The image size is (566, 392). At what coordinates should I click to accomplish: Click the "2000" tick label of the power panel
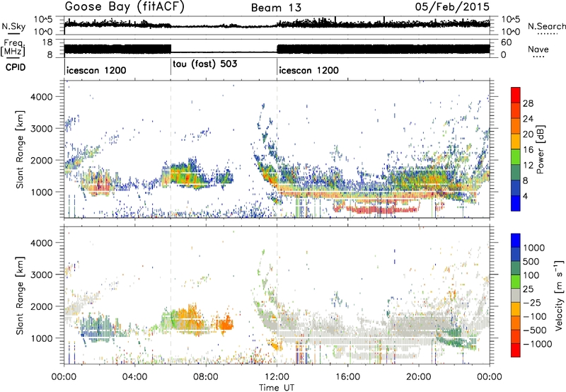click(x=42, y=160)
